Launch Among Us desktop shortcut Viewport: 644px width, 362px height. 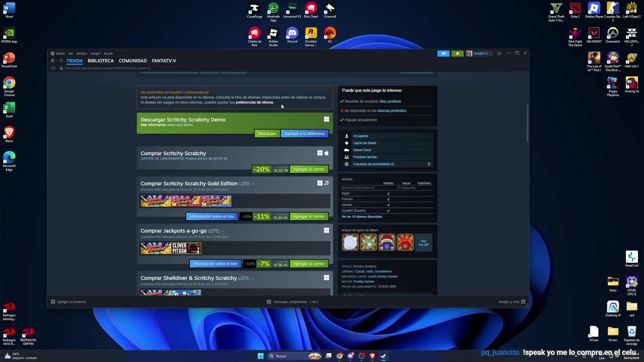pos(632,85)
